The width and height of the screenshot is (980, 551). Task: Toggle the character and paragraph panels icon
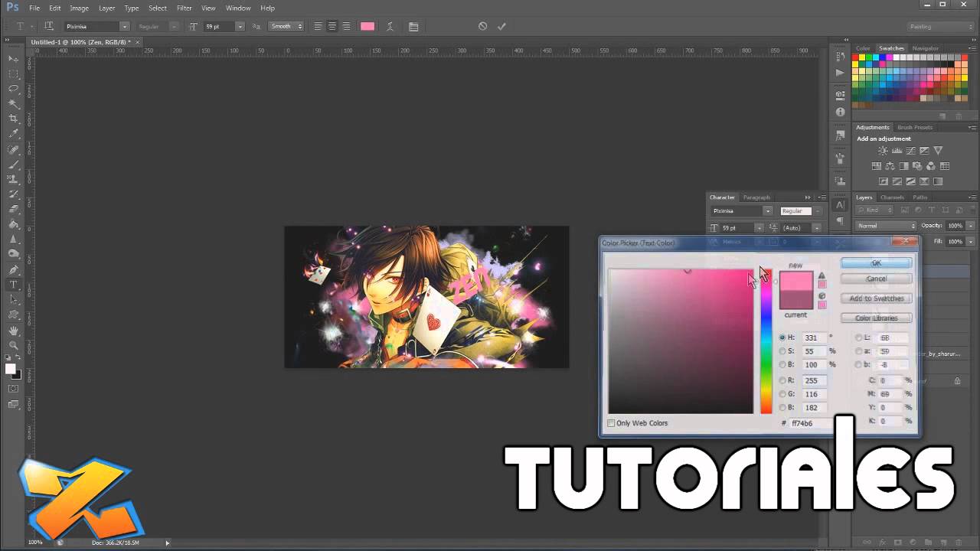(413, 26)
